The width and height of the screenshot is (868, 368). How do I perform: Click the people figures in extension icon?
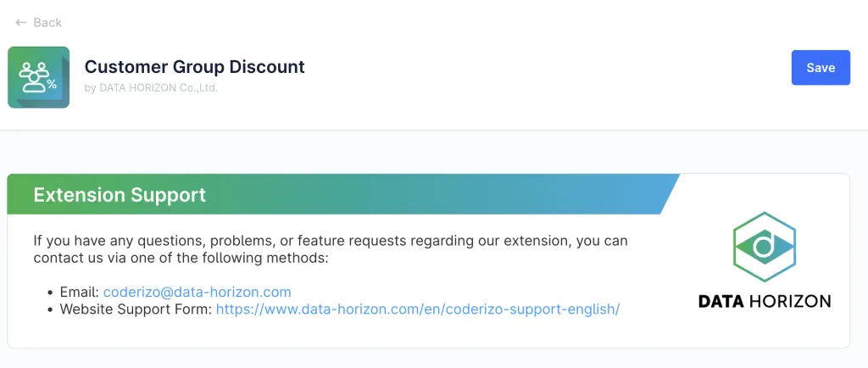click(34, 76)
